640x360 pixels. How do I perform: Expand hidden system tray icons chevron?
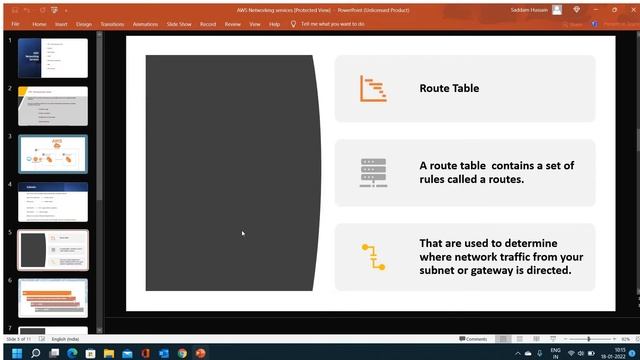518,353
